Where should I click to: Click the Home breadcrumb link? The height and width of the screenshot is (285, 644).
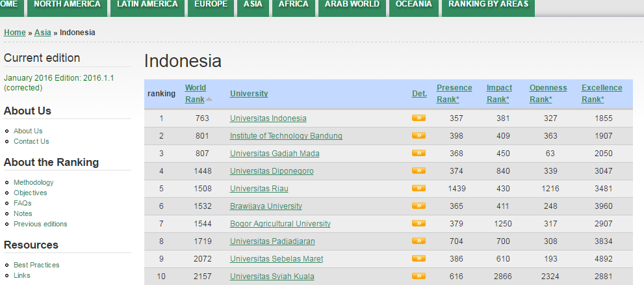click(x=15, y=33)
